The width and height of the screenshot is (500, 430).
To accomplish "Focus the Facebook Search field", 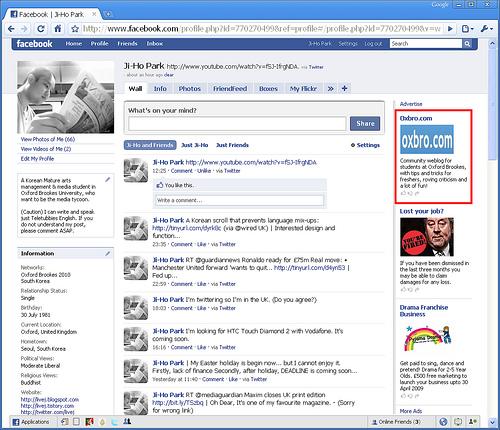I will coord(426,44).
